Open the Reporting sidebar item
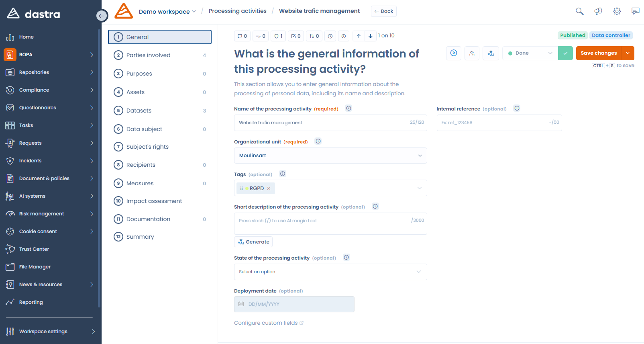This screenshot has height=344, width=644. click(31, 302)
